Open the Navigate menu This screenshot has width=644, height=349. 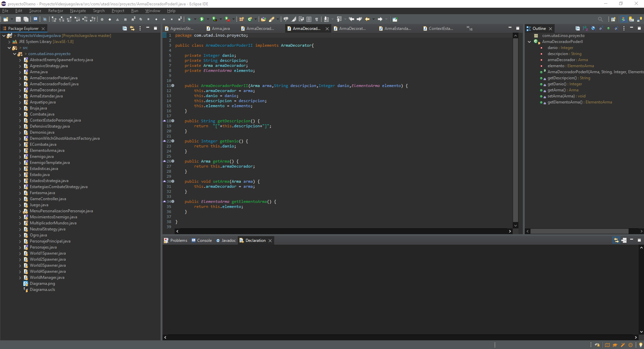(78, 11)
